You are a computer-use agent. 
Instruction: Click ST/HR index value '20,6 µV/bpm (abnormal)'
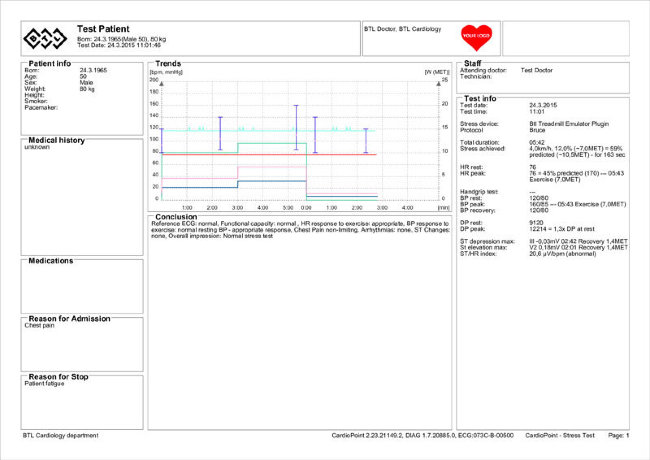(563, 254)
